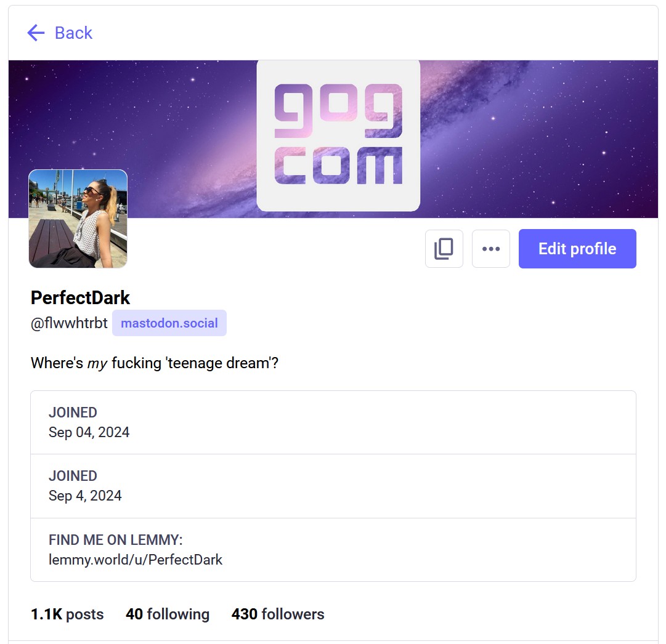
Task: Click the gog.com banner header image
Action: (333, 139)
